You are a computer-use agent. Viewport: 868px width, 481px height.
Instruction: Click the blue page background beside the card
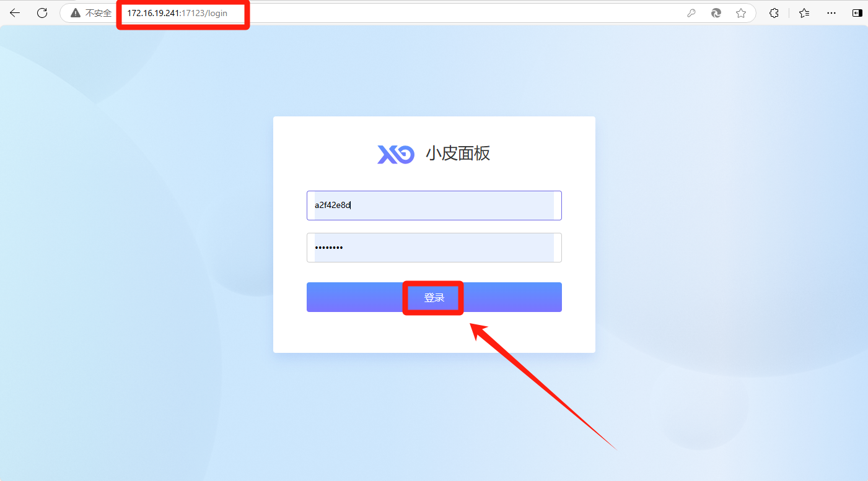712,235
